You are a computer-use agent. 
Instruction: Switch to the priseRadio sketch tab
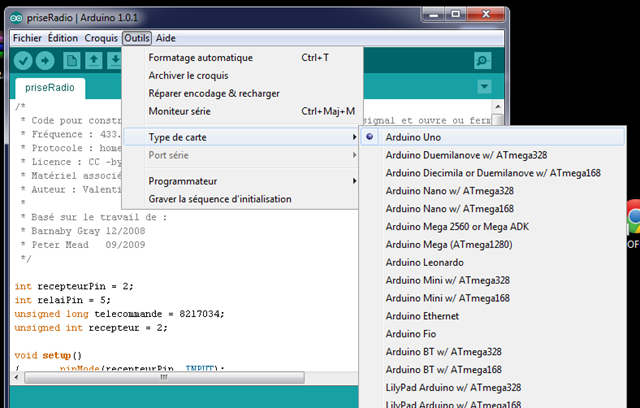pyautogui.click(x=50, y=88)
